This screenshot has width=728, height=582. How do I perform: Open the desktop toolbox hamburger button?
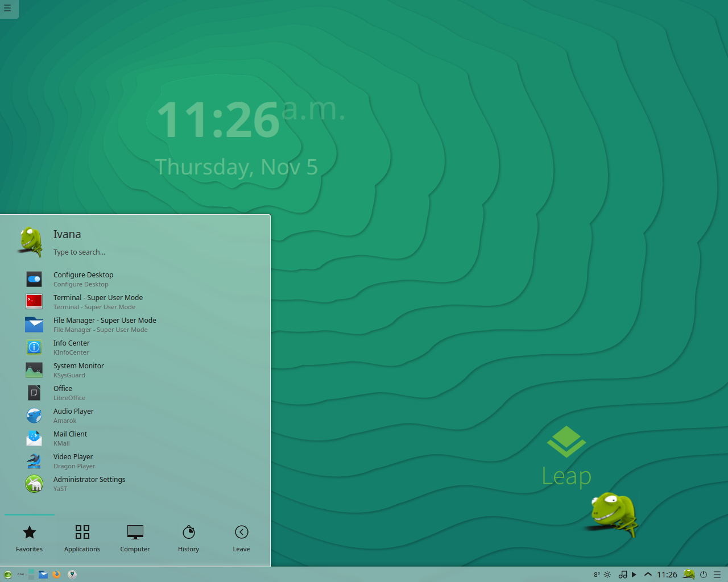8,8
